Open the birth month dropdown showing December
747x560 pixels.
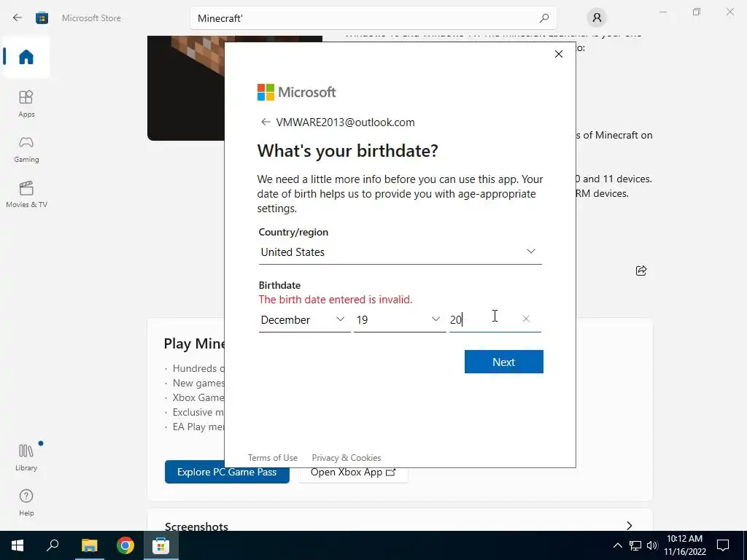(304, 319)
